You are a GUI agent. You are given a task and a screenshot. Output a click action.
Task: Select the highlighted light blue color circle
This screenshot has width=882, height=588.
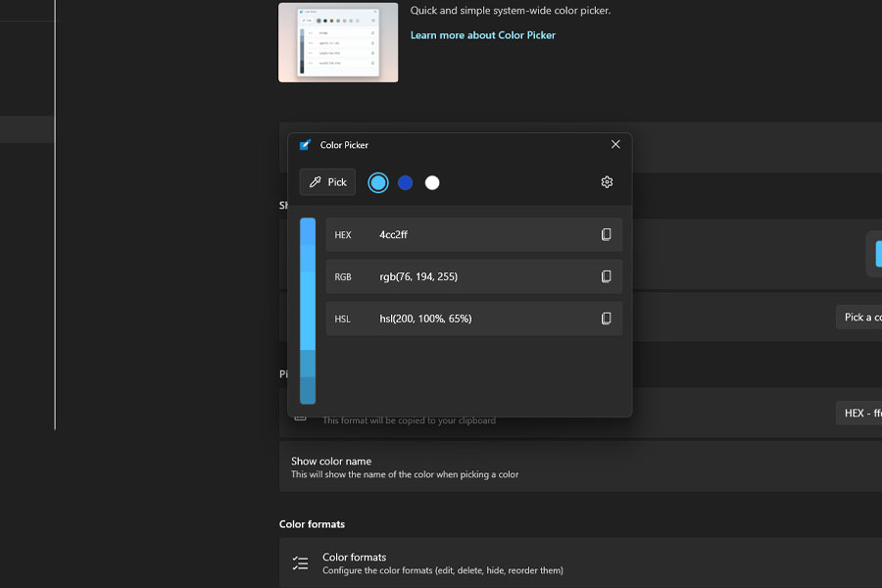(x=377, y=181)
